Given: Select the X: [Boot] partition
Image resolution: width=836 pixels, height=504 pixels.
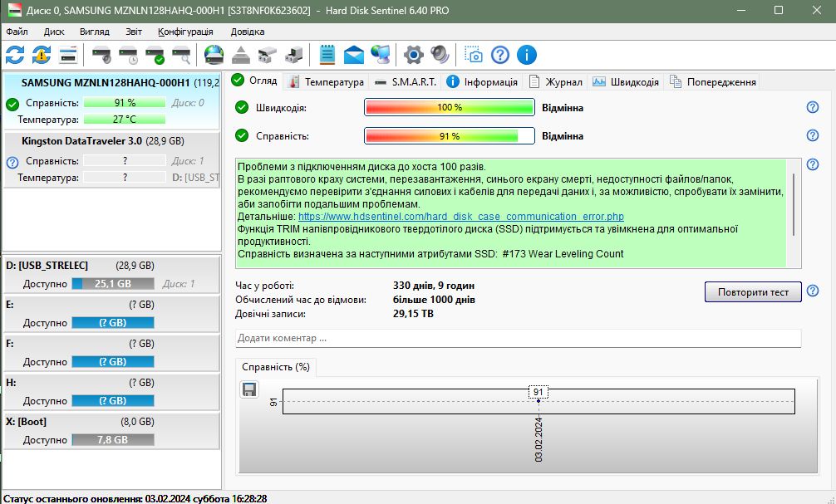Looking at the screenshot, I should (x=111, y=430).
